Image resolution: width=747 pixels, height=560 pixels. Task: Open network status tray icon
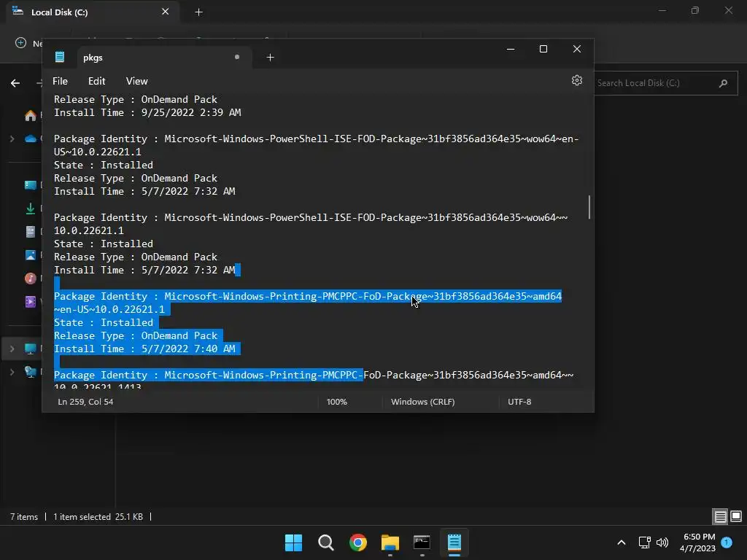[644, 542]
